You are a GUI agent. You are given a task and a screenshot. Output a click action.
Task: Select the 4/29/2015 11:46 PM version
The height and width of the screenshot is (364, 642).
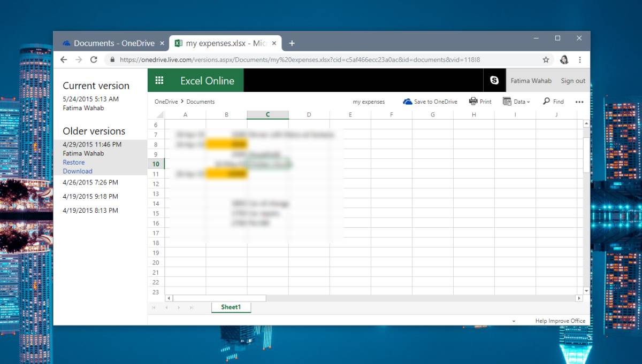(92, 144)
